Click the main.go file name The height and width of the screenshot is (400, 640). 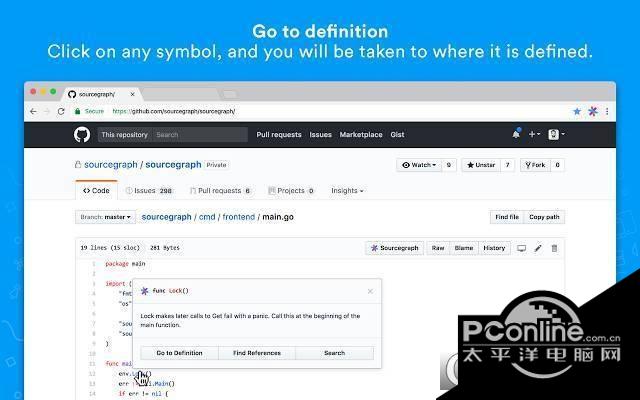[278, 217]
